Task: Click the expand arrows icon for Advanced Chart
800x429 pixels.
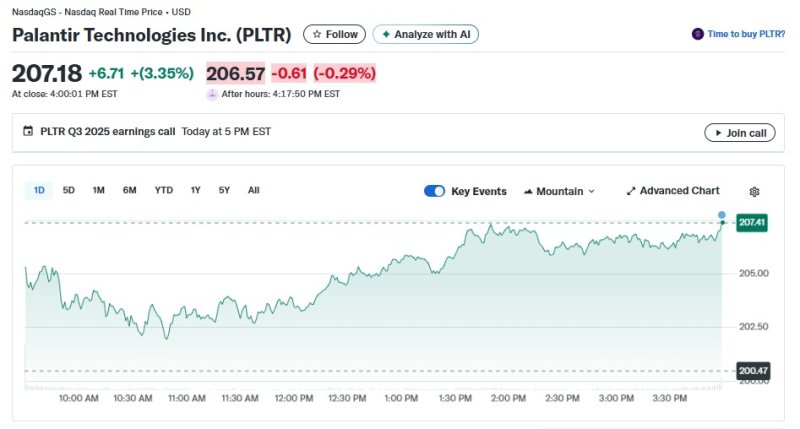Action: (x=631, y=191)
